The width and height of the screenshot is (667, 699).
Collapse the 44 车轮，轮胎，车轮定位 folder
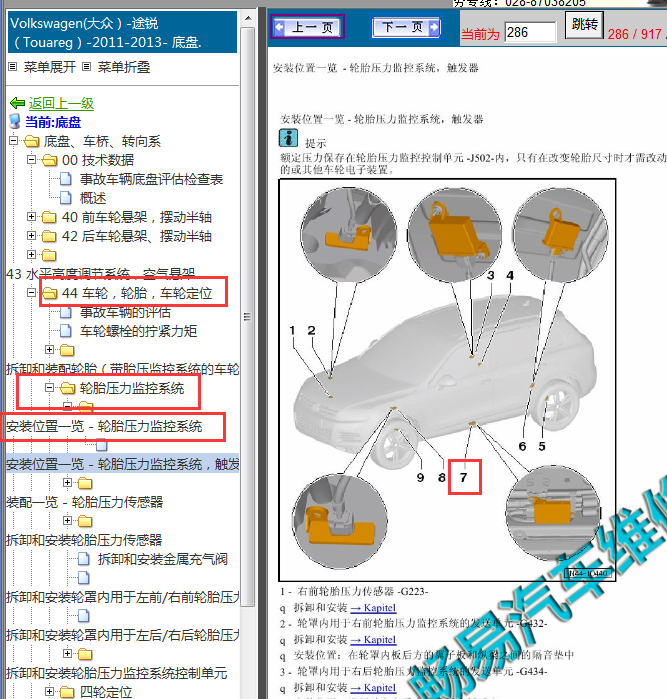[x=31, y=292]
